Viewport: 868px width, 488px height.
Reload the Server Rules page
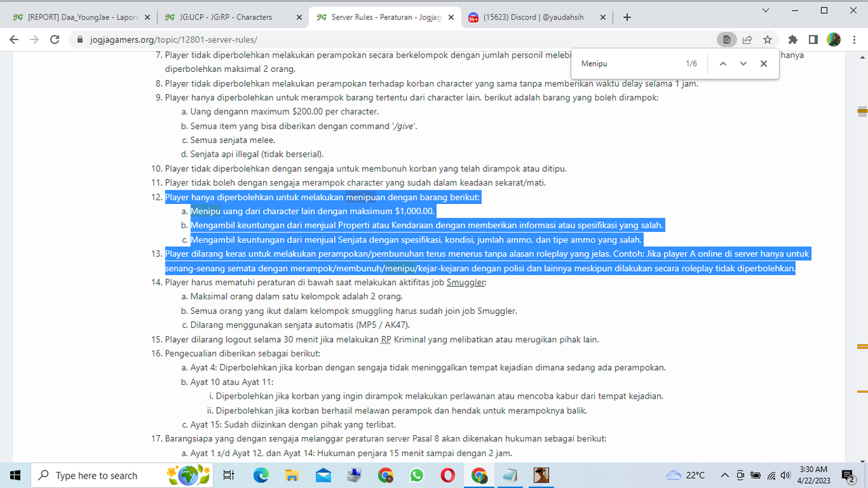pyautogui.click(x=54, y=40)
